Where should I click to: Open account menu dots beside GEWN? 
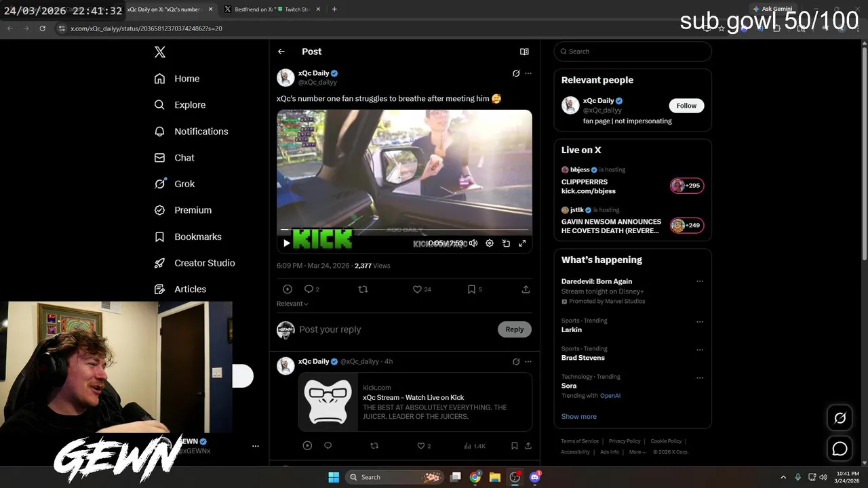pyautogui.click(x=256, y=446)
